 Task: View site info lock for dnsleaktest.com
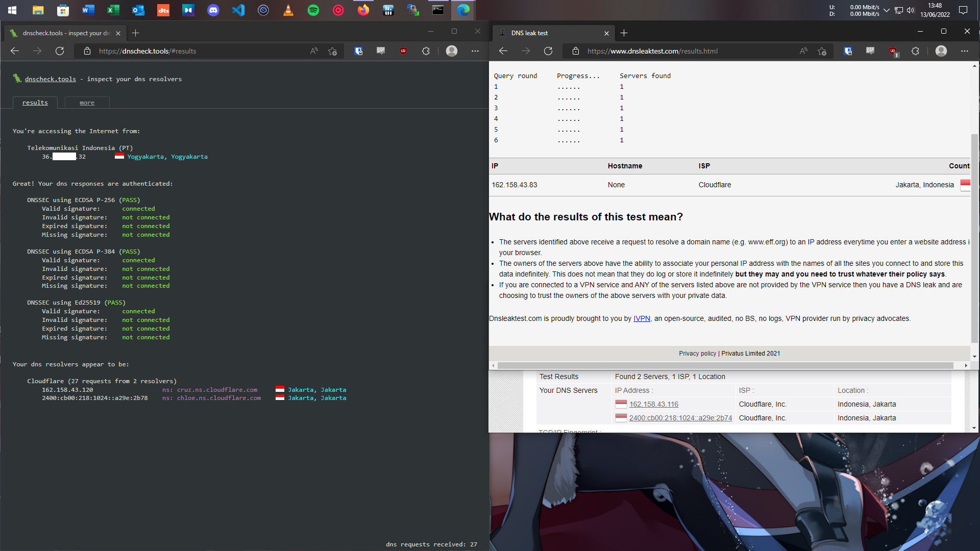click(576, 51)
